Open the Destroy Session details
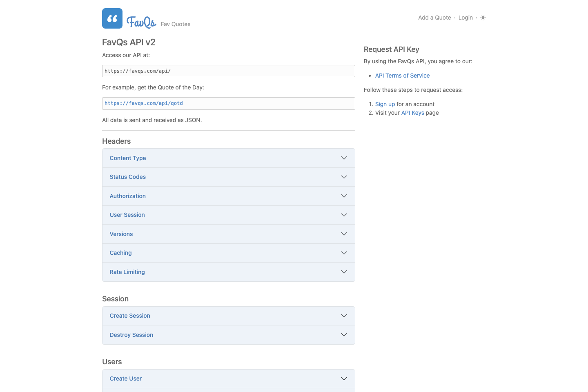This screenshot has width=588, height=392. (228, 335)
